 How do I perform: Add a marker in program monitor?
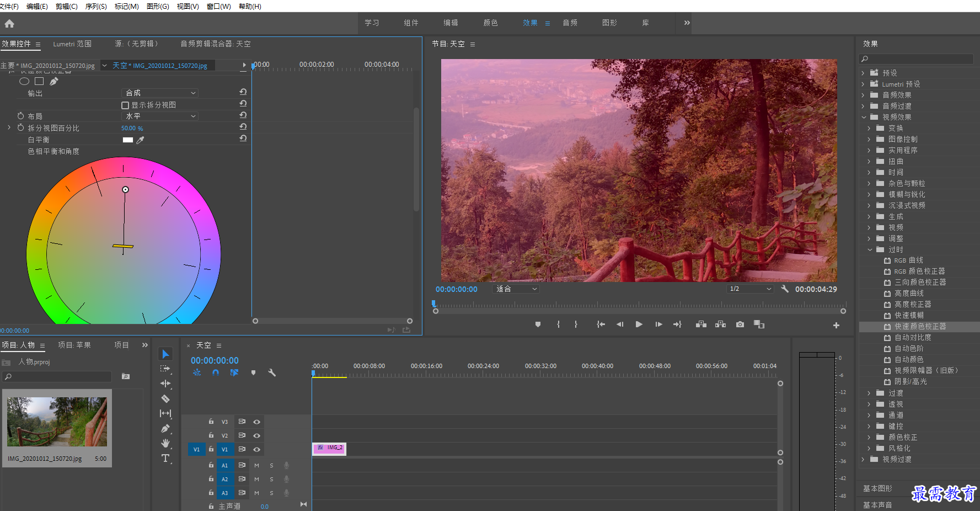pyautogui.click(x=538, y=324)
